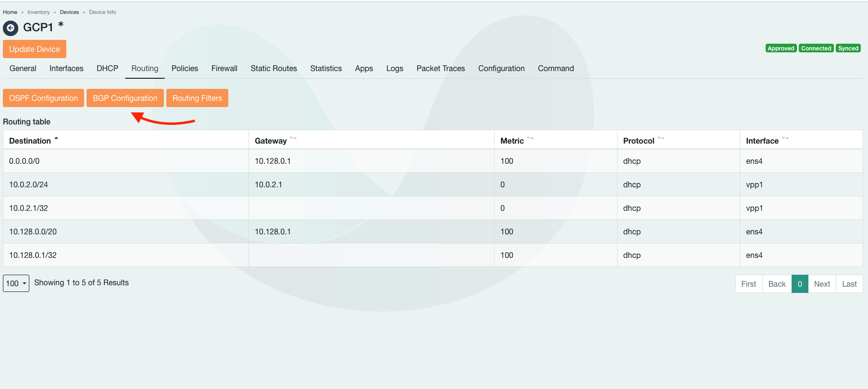Click the Next pagination button
The image size is (868, 389).
coord(822,284)
